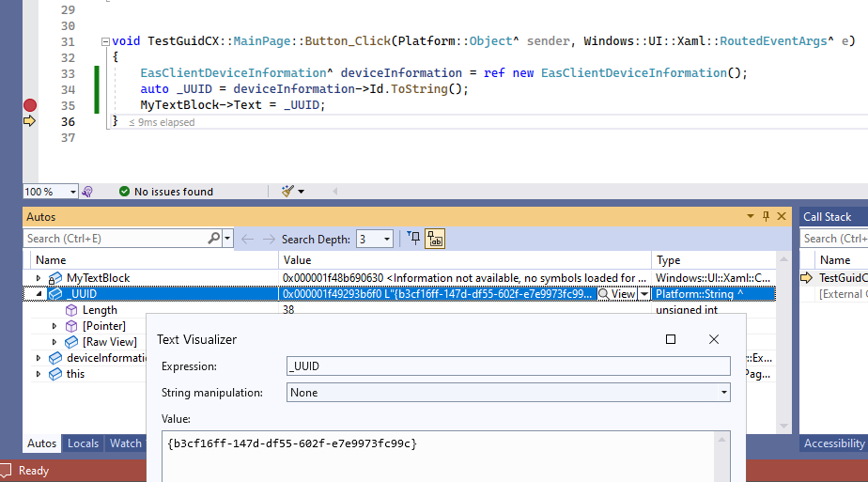Click the Autos list scrollbar down arrow
Image resolution: width=868 pixels, height=482 pixels.
click(x=783, y=427)
